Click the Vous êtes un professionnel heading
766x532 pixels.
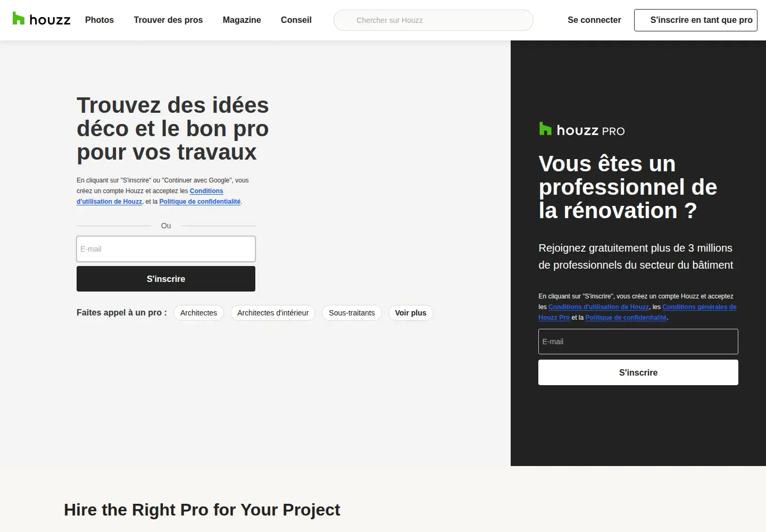click(628, 187)
